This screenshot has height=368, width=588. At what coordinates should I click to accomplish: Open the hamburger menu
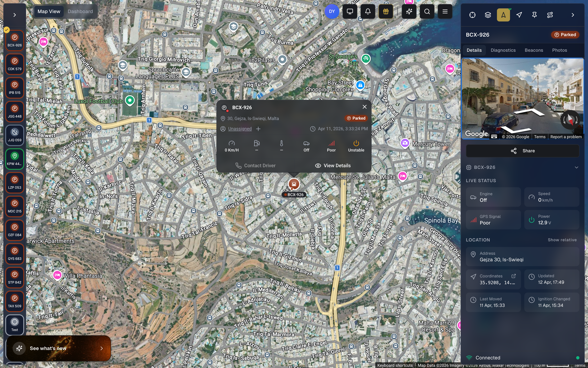(445, 11)
